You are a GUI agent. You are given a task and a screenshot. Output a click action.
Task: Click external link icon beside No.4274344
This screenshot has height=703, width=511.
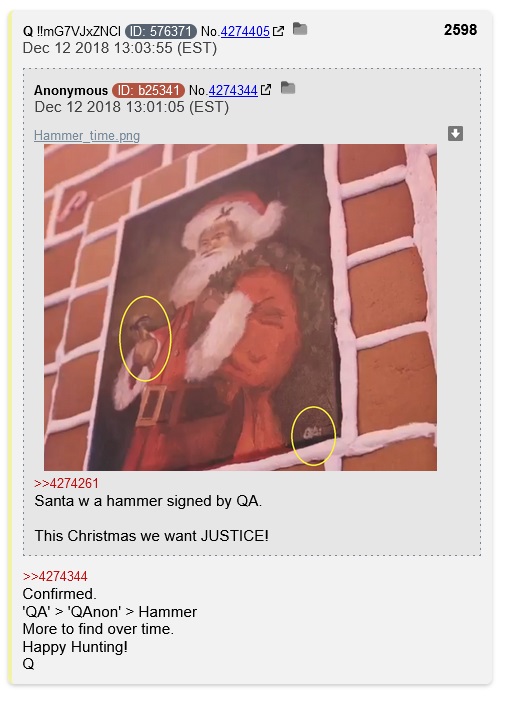pyautogui.click(x=266, y=90)
